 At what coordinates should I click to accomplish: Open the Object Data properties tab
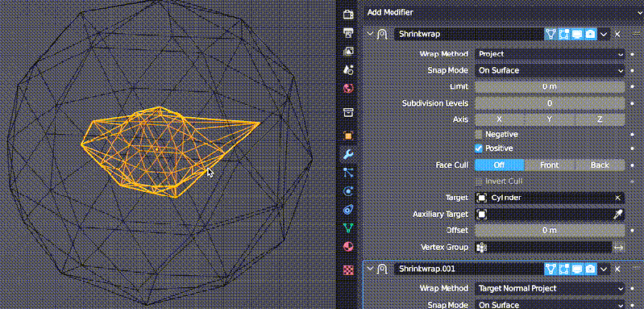pyautogui.click(x=348, y=228)
